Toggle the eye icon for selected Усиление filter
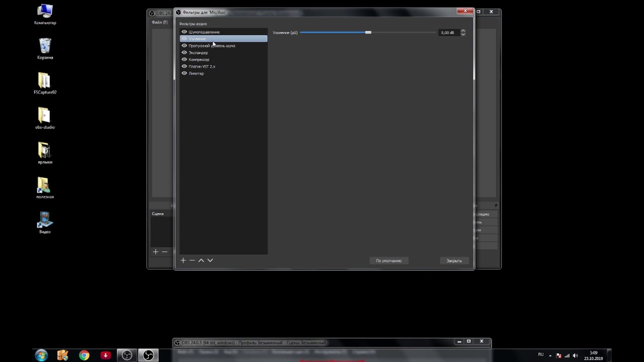This screenshot has height=362, width=644. 184,39
